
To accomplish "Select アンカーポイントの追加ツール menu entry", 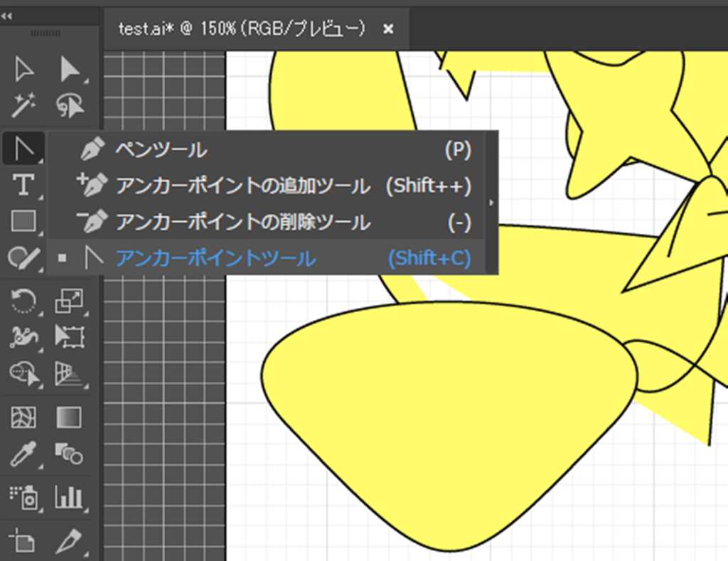I will click(242, 186).
